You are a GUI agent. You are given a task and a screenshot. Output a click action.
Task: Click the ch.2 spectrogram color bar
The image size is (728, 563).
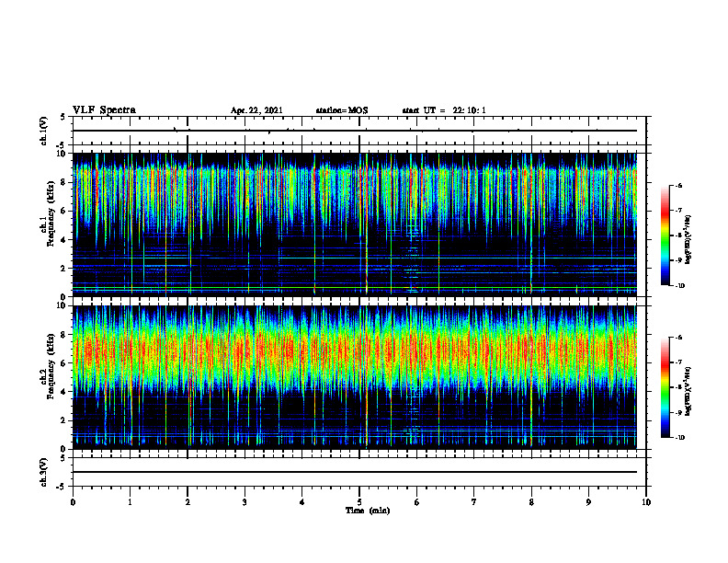pyautogui.click(x=665, y=387)
